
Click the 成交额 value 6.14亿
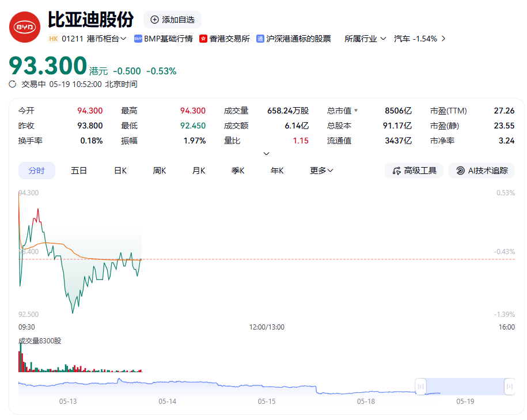[297, 126]
